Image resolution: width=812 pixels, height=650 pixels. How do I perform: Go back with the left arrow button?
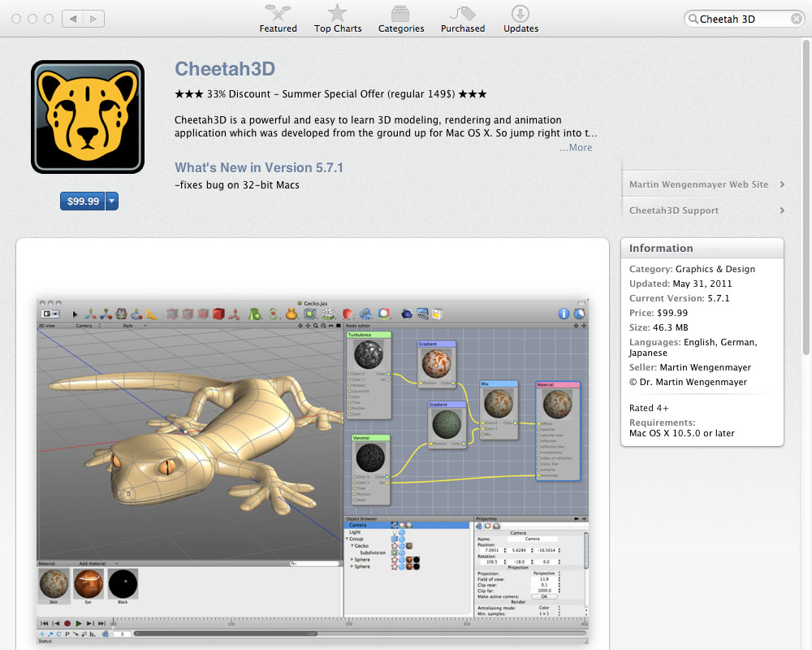click(73, 19)
